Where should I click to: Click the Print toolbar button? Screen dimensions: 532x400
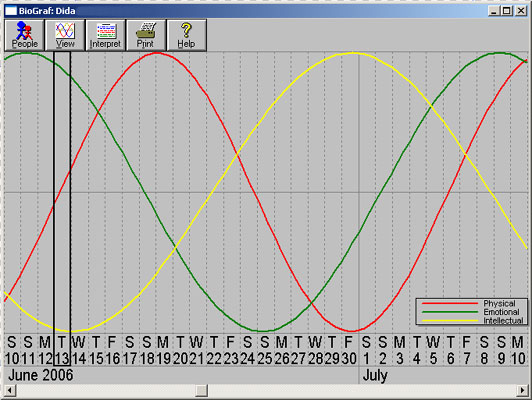pyautogui.click(x=146, y=35)
